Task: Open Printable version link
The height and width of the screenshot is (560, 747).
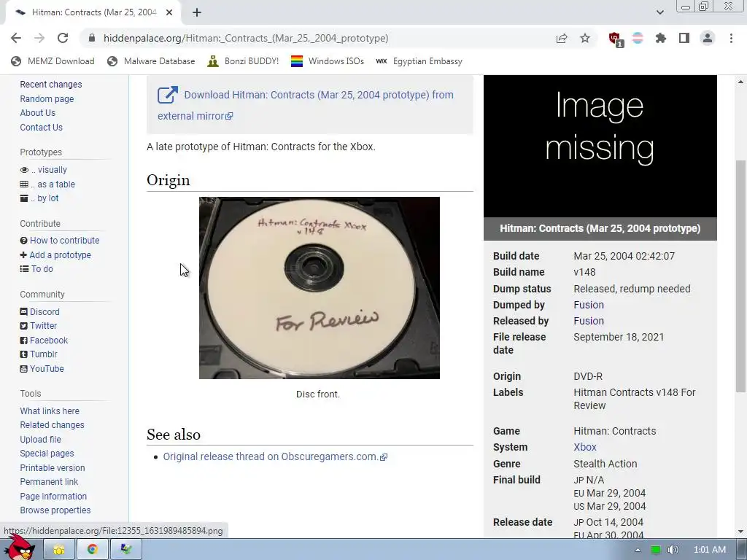Action: [x=53, y=468]
